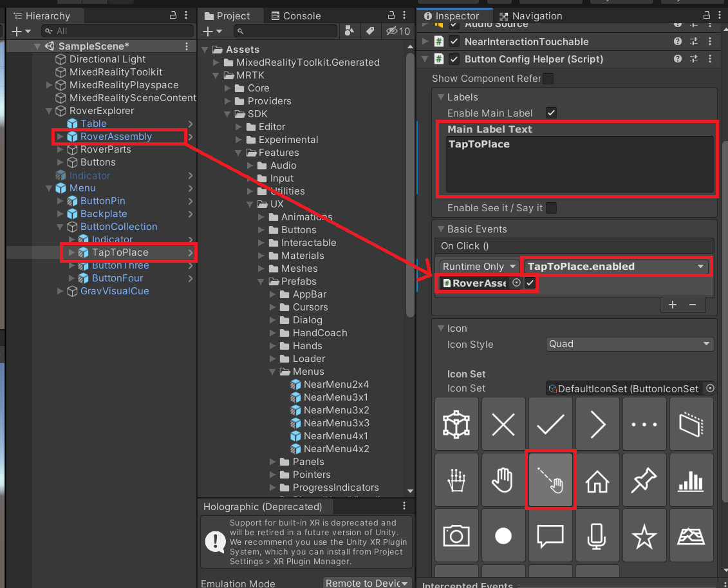Select the open hand icon tile
The width and height of the screenshot is (728, 588).
[503, 480]
